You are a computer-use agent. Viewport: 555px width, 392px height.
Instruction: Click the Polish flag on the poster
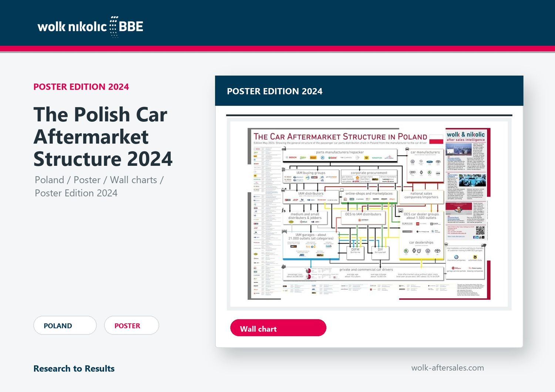pyautogui.click(x=436, y=139)
